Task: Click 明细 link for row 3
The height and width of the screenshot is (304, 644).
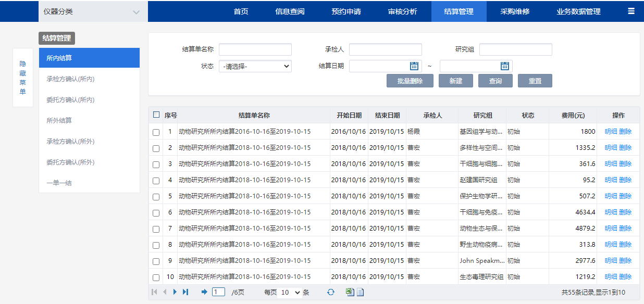Action: (x=610, y=164)
